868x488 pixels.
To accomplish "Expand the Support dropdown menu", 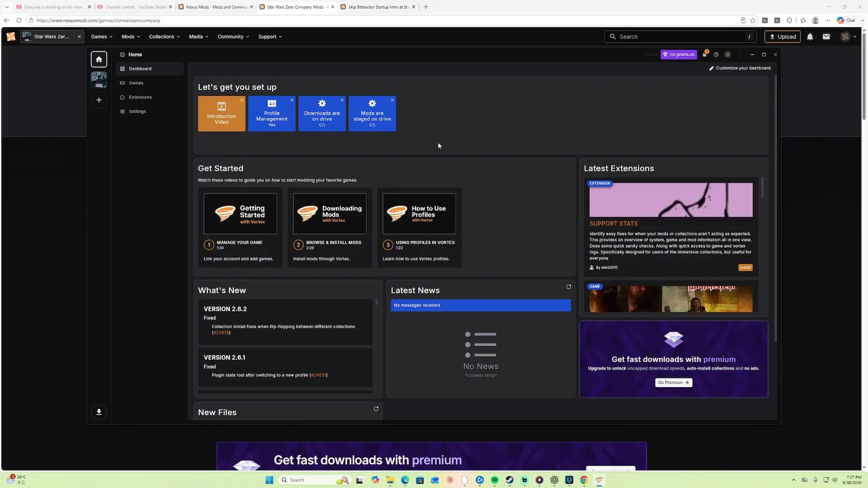I will [270, 37].
